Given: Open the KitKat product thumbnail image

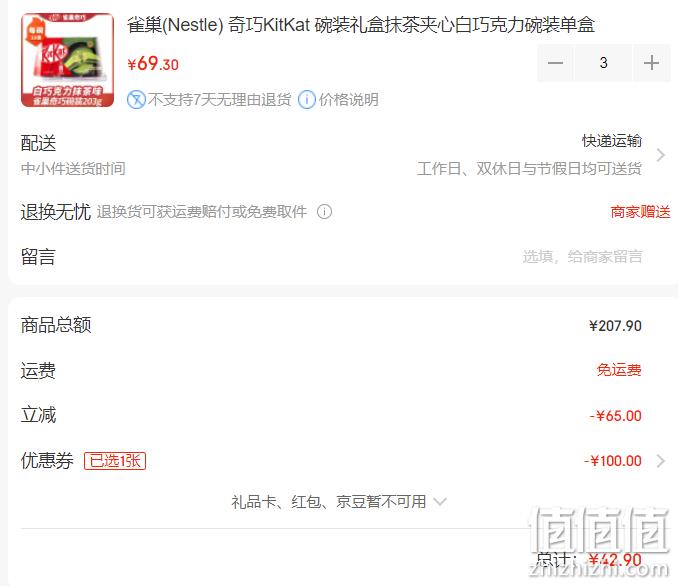Looking at the screenshot, I should coord(67,60).
